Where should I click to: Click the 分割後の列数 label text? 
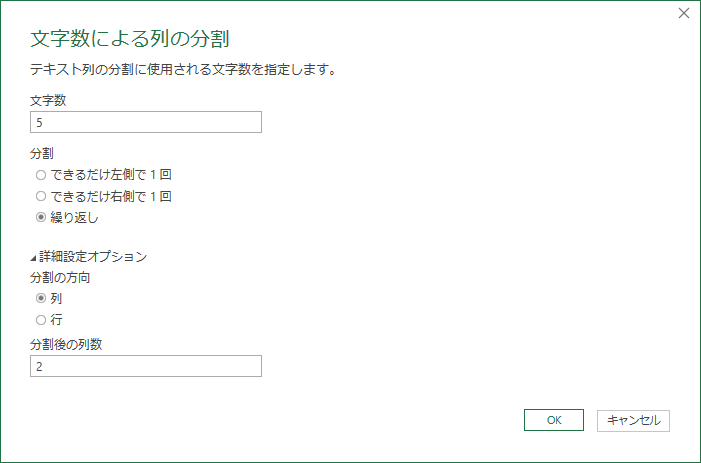(x=67, y=345)
